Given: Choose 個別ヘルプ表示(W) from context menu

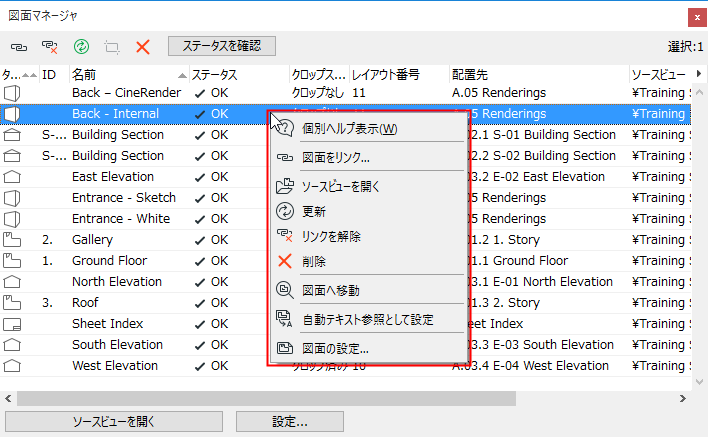Looking at the screenshot, I should [369, 129].
